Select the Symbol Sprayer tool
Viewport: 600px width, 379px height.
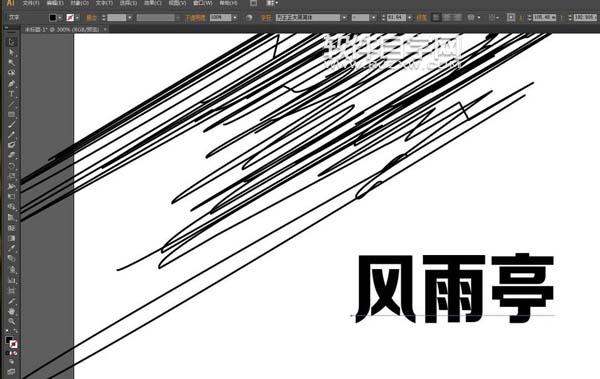(x=12, y=270)
